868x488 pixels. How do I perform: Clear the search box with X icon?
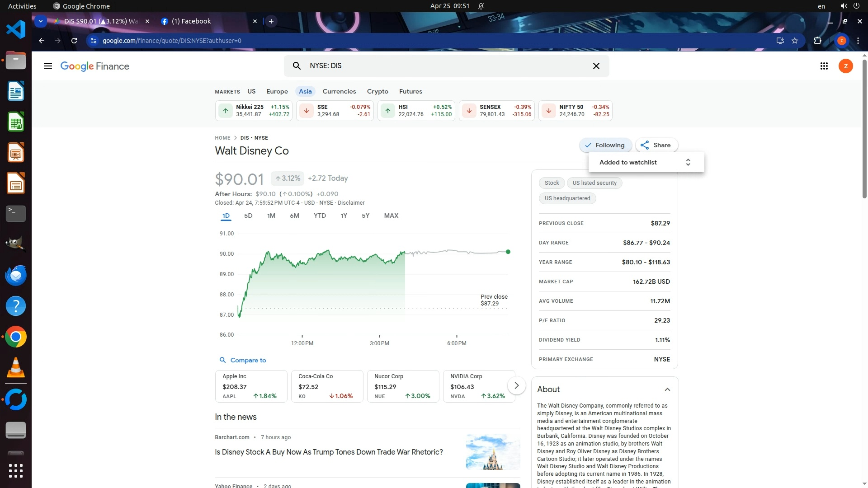596,66
